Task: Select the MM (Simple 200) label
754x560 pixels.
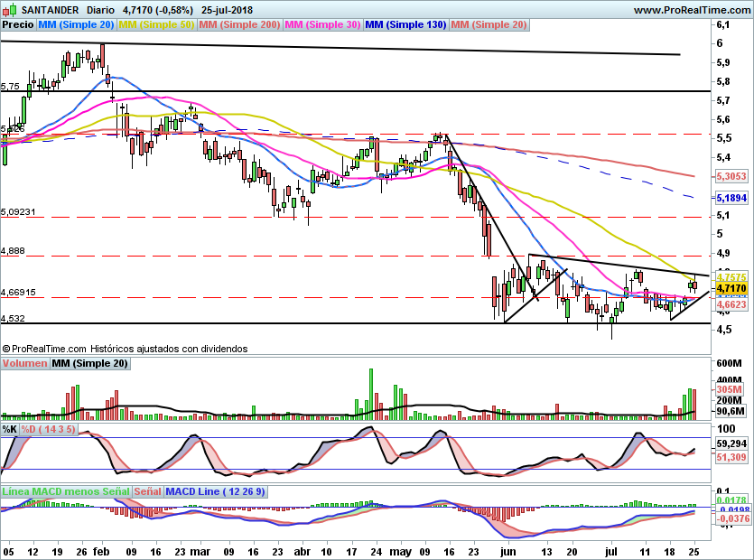Action: (239, 24)
